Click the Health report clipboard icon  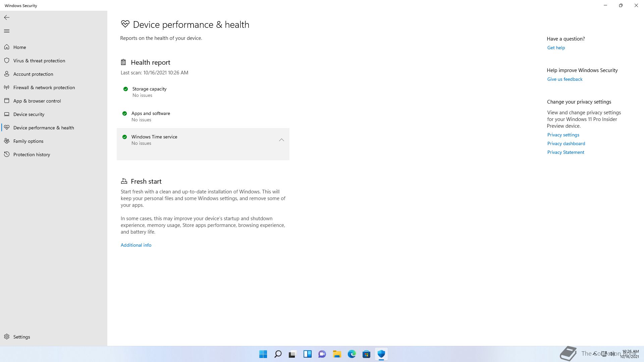coord(123,62)
